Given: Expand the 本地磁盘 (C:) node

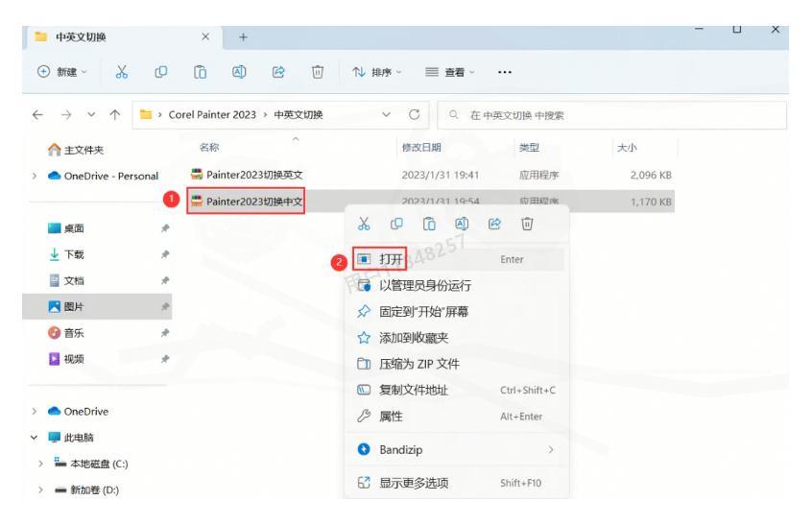Looking at the screenshot, I should click(40, 464).
